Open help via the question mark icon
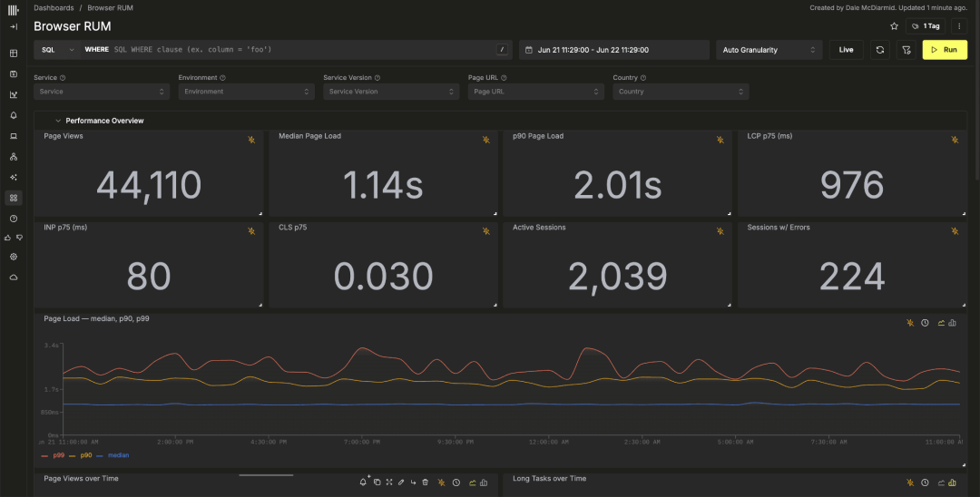 tap(14, 219)
